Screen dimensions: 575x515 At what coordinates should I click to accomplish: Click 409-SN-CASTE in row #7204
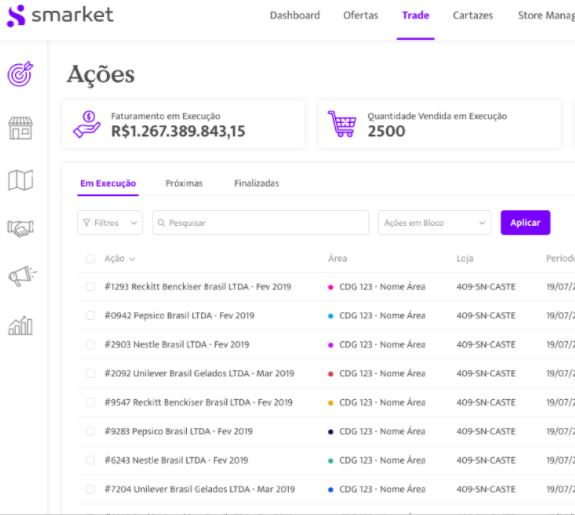(486, 489)
